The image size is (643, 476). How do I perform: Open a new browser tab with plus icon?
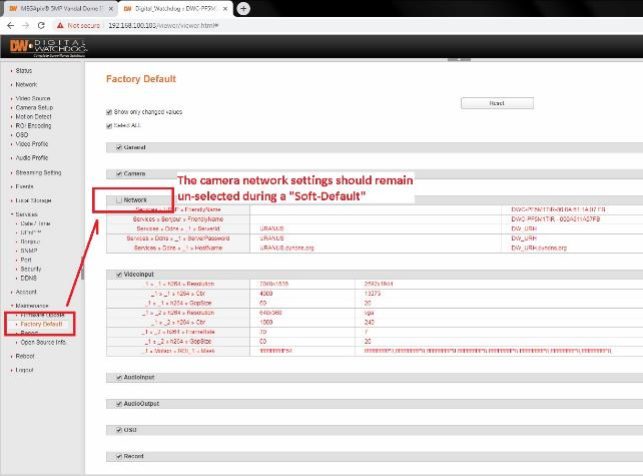(x=243, y=8)
